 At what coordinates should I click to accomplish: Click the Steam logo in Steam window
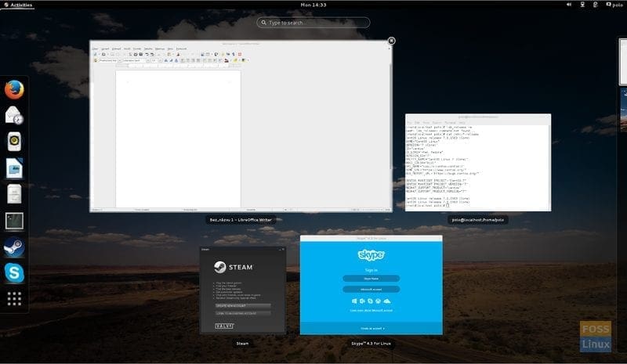(233, 267)
